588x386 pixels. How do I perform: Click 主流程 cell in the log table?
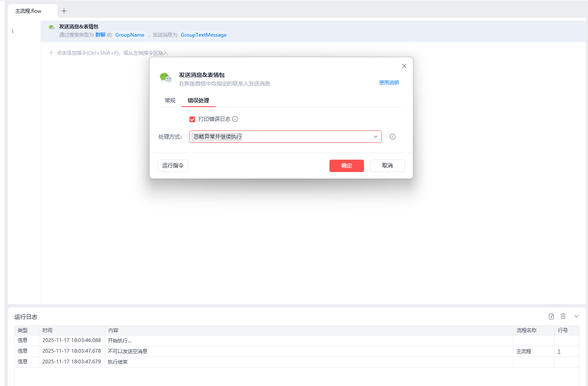pos(524,351)
